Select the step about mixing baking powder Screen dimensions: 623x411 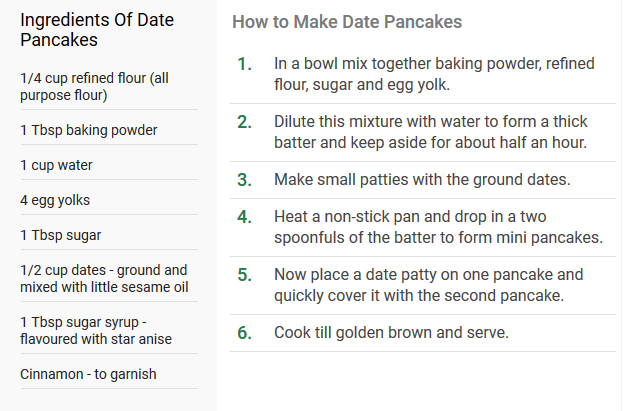tap(434, 74)
